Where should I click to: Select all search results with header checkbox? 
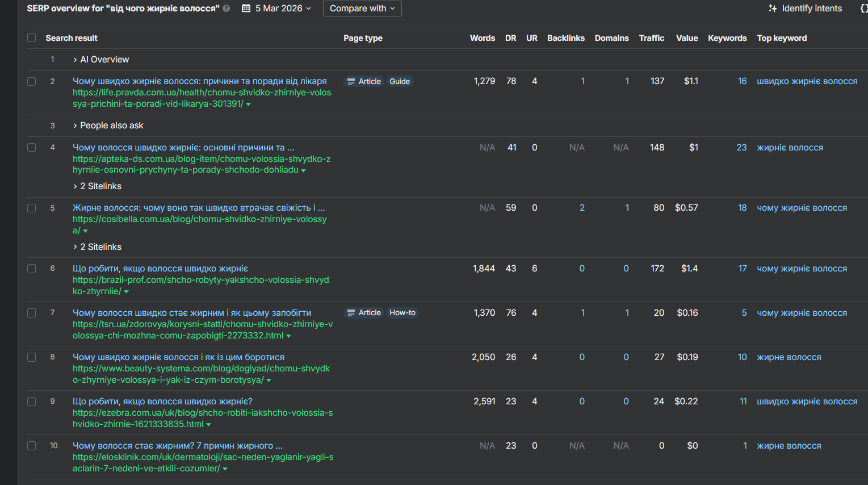pyautogui.click(x=32, y=37)
